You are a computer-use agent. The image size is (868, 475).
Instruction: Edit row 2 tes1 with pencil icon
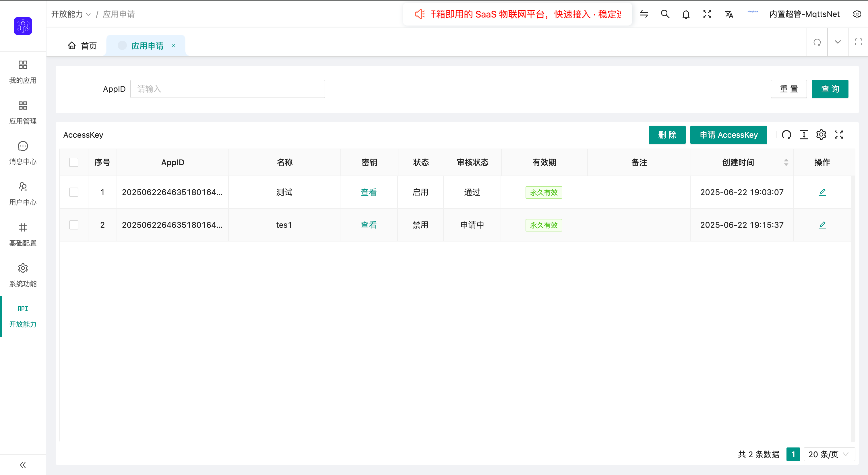822,225
